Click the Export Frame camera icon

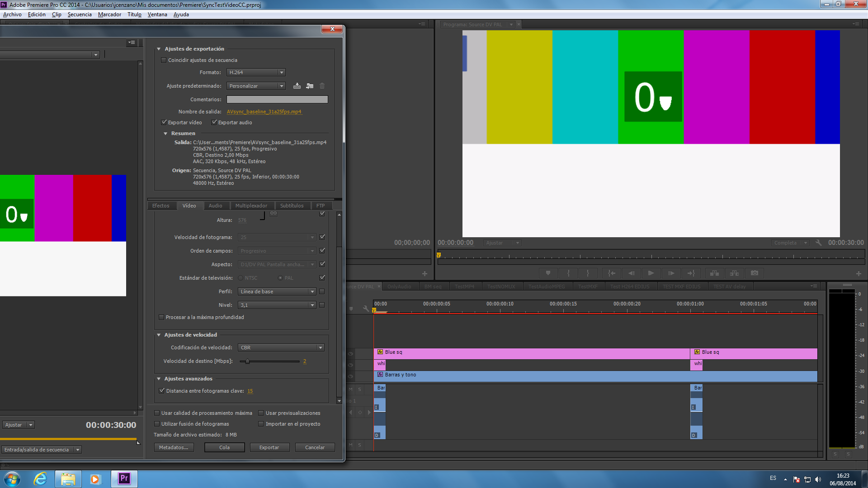tap(755, 273)
